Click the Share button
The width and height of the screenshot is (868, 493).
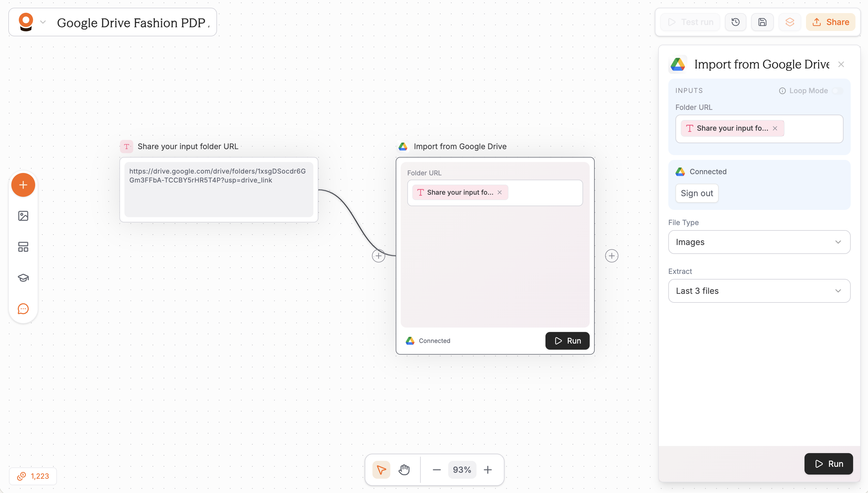click(x=830, y=22)
